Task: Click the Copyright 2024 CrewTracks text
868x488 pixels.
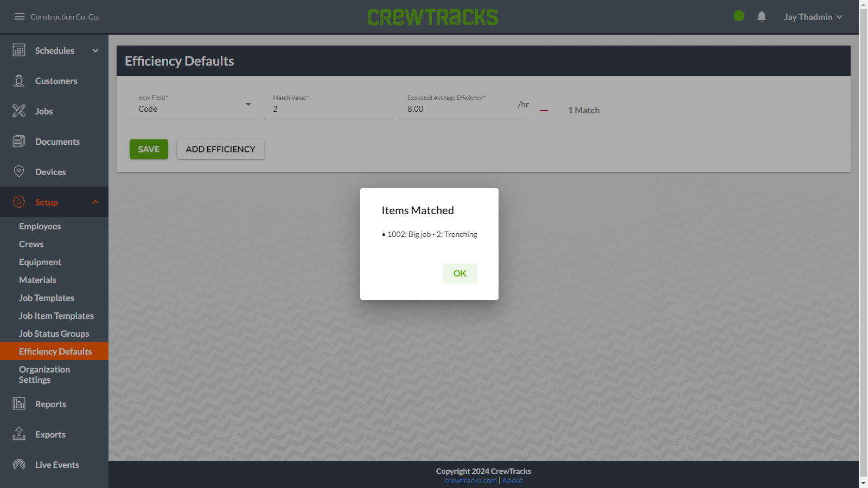Action: [x=483, y=471]
